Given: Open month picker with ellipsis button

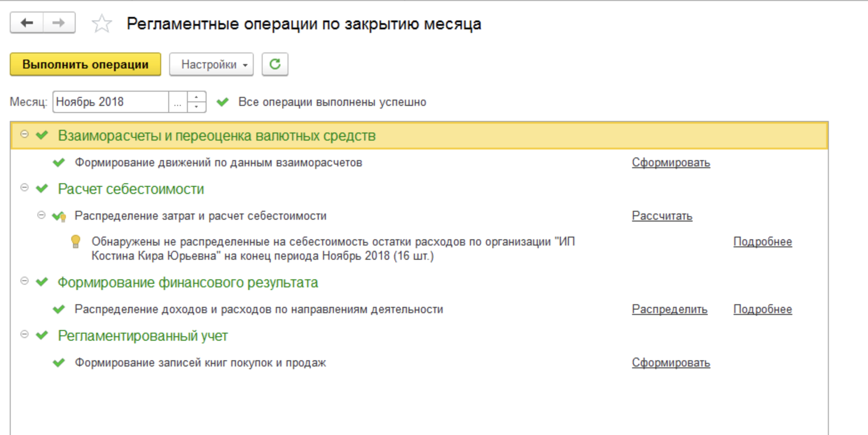Looking at the screenshot, I should coord(178,102).
